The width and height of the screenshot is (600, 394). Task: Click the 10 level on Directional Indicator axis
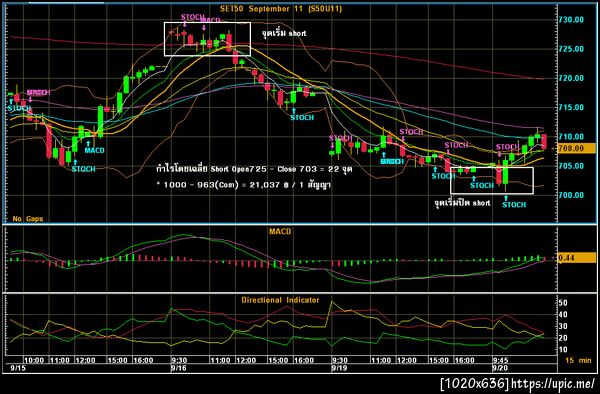(x=563, y=350)
